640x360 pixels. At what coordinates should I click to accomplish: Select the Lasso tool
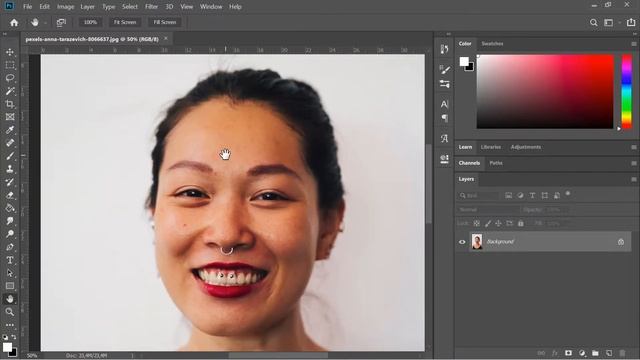(10, 78)
